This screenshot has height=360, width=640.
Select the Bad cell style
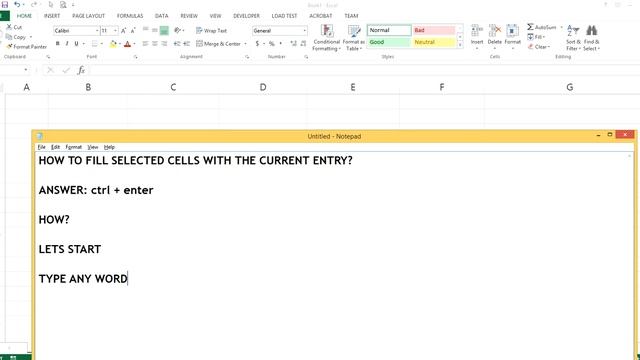[x=433, y=30]
